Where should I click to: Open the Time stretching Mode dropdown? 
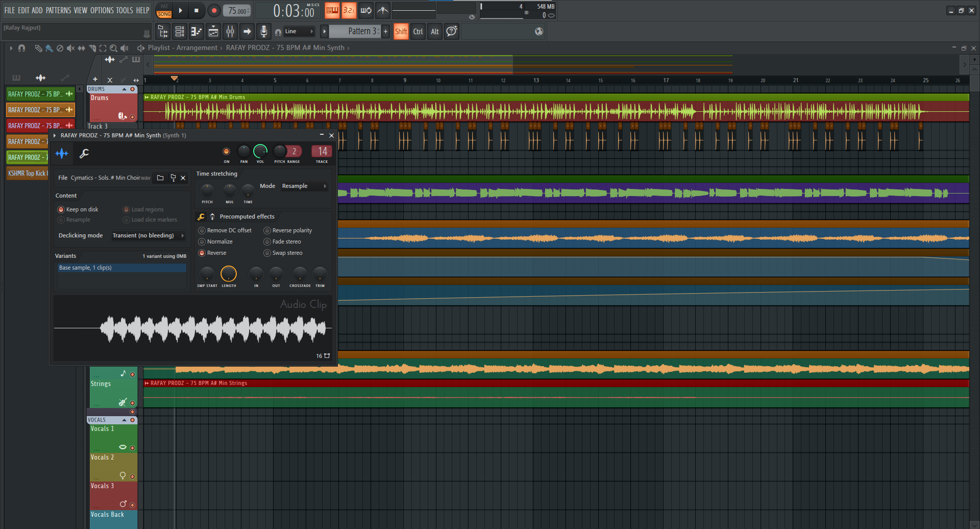pyautogui.click(x=304, y=186)
